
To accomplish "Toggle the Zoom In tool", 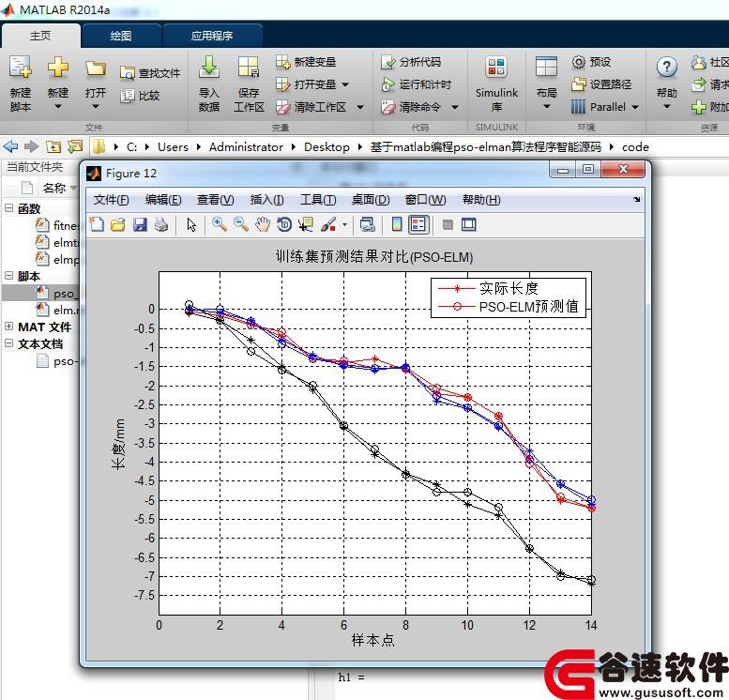I will coord(219,224).
